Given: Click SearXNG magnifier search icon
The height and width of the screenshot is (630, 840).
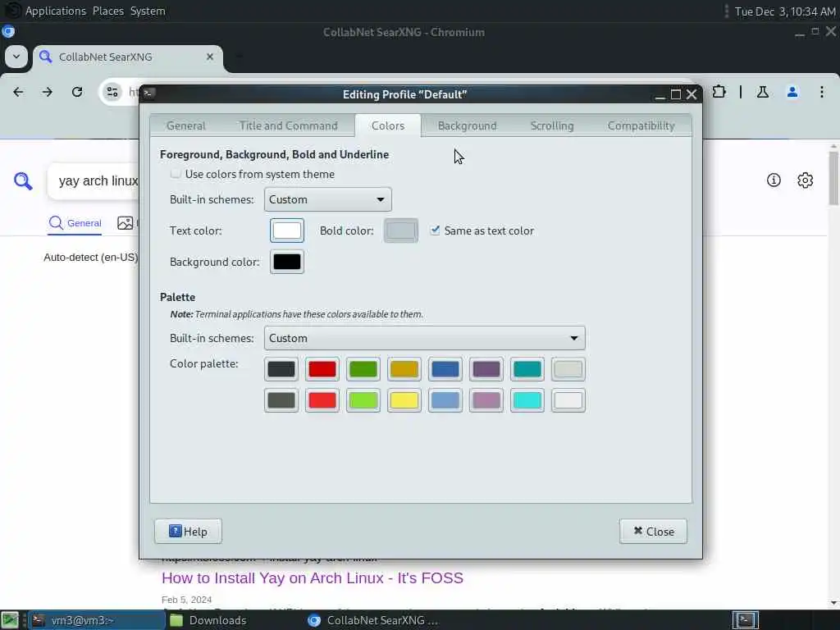Looking at the screenshot, I should [23, 181].
